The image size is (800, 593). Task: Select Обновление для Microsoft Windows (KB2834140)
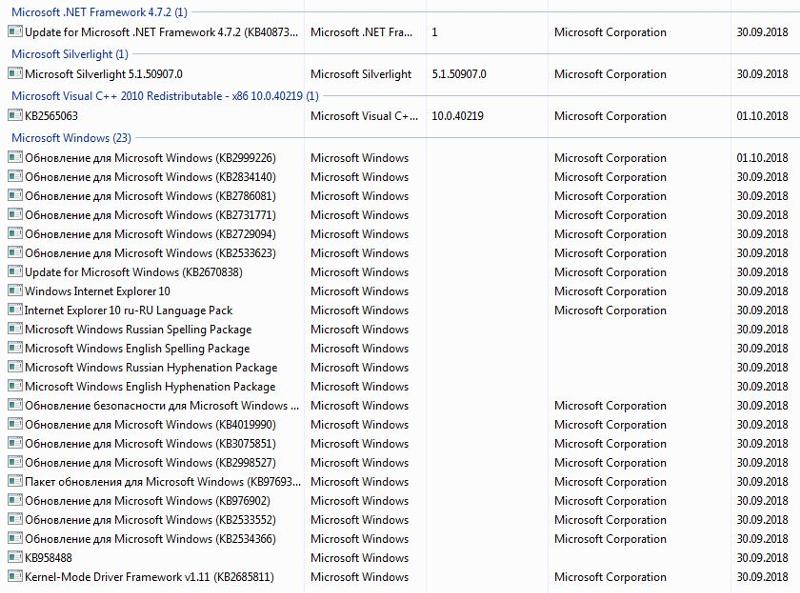point(151,177)
